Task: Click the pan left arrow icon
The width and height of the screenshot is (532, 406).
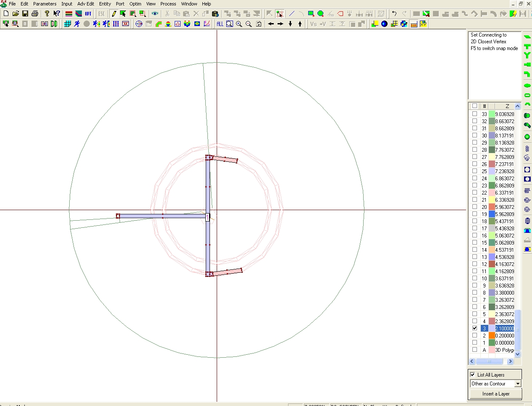Action: pos(271,24)
